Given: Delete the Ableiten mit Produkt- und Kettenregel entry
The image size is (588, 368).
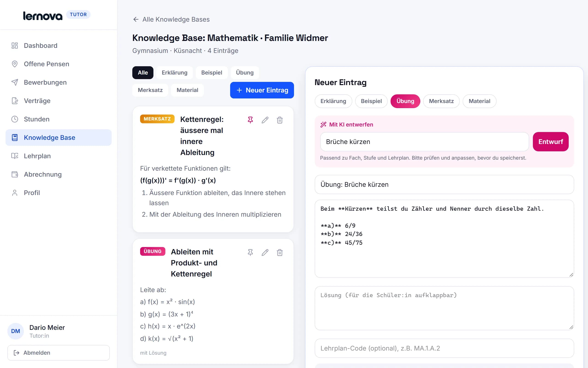Looking at the screenshot, I should 280,252.
